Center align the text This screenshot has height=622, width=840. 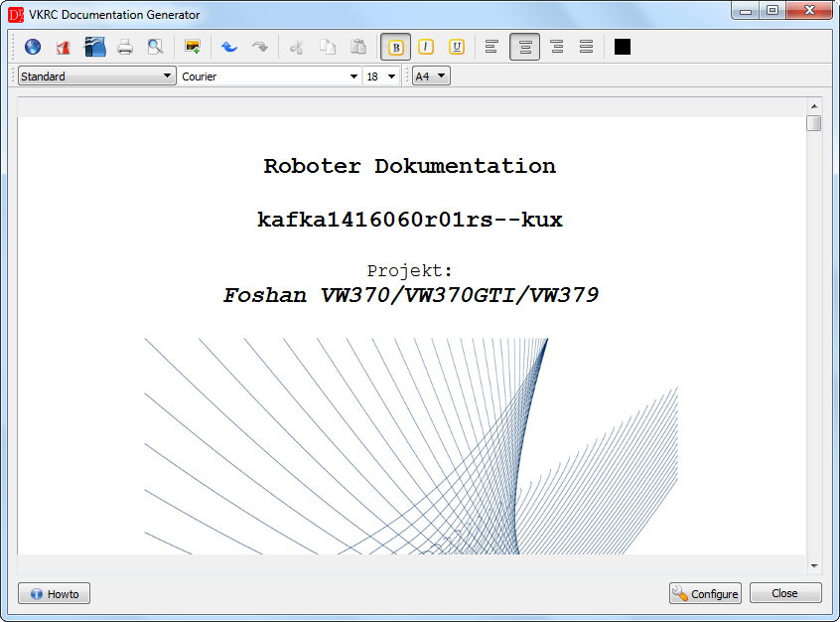tap(525, 47)
